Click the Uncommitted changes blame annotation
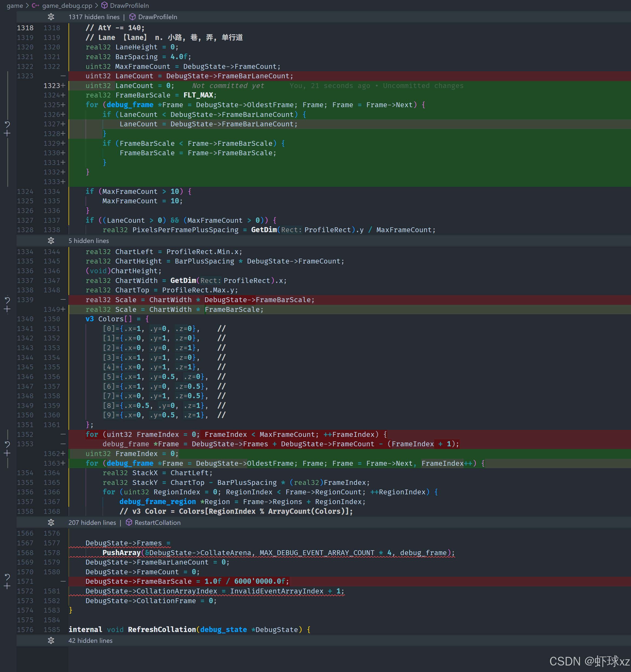Screen dimensions: 631x672 [423, 86]
